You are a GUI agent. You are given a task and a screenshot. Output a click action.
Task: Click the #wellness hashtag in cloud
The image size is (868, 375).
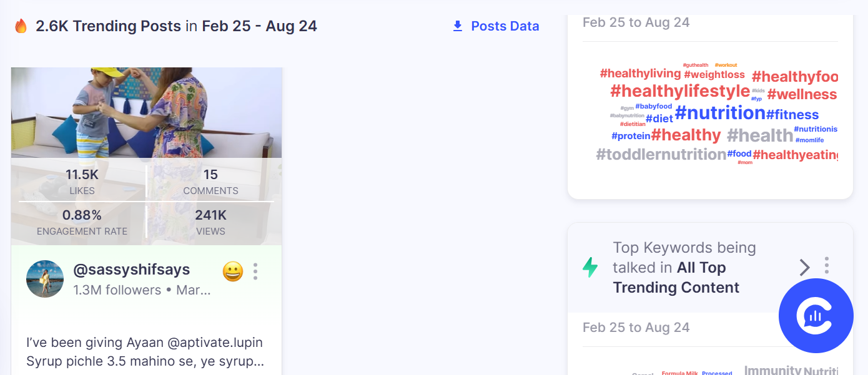[x=802, y=95]
